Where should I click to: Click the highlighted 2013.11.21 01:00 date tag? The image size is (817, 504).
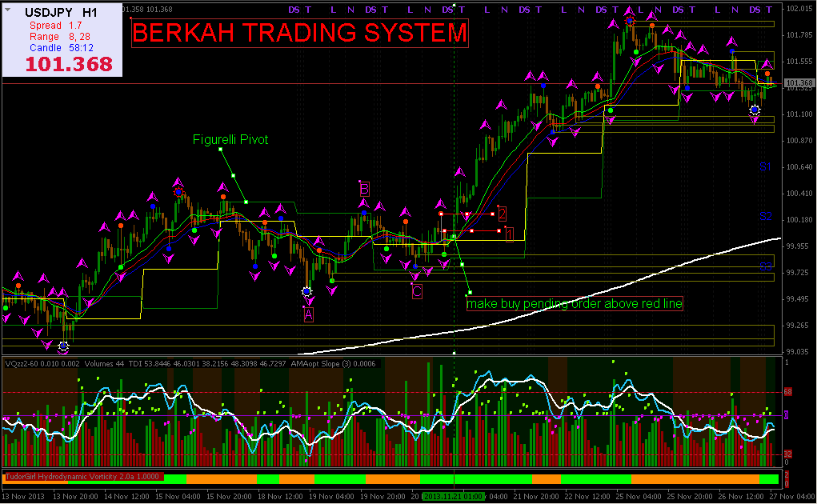(453, 497)
